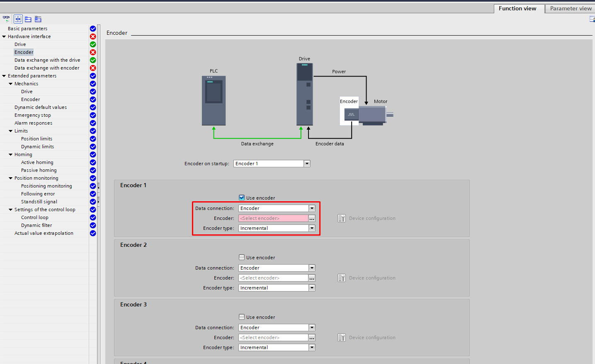Click the Select encoder field in Encoder 2

point(273,278)
